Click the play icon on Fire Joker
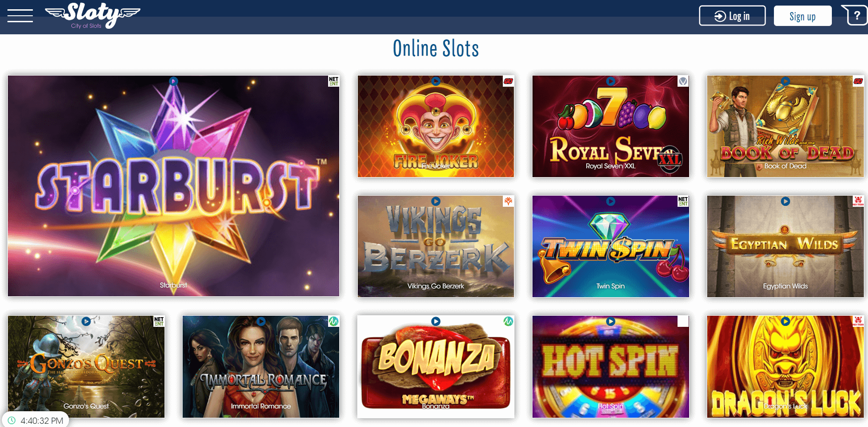The height and width of the screenshot is (427, 868). pyautogui.click(x=436, y=81)
